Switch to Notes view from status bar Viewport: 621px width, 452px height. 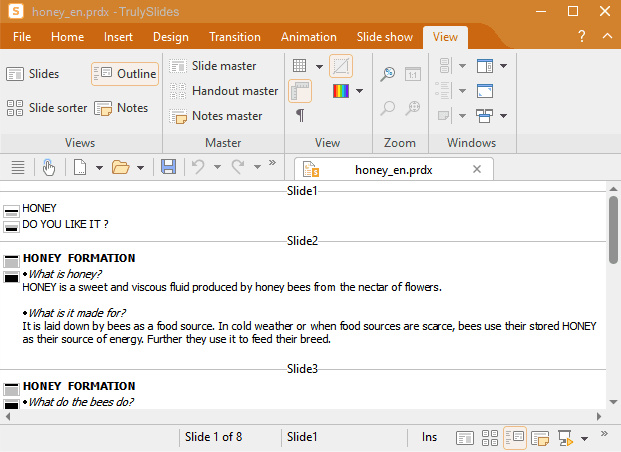[x=540, y=437]
